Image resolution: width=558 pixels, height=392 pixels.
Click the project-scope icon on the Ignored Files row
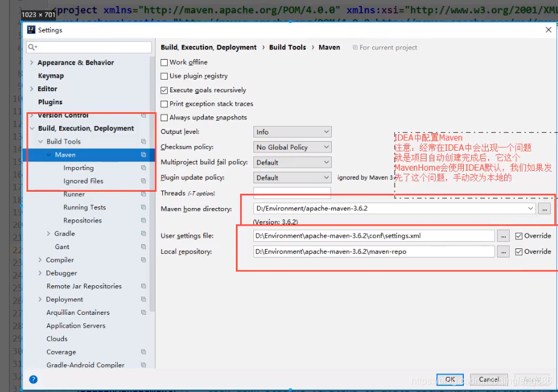144,181
